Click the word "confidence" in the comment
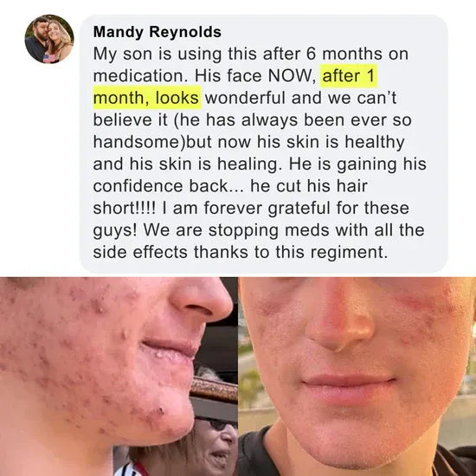 tap(138, 186)
